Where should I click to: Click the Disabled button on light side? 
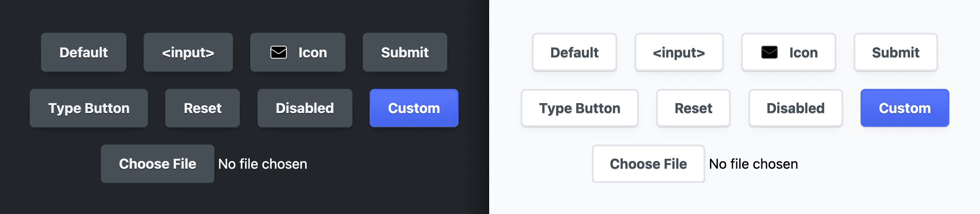[795, 108]
